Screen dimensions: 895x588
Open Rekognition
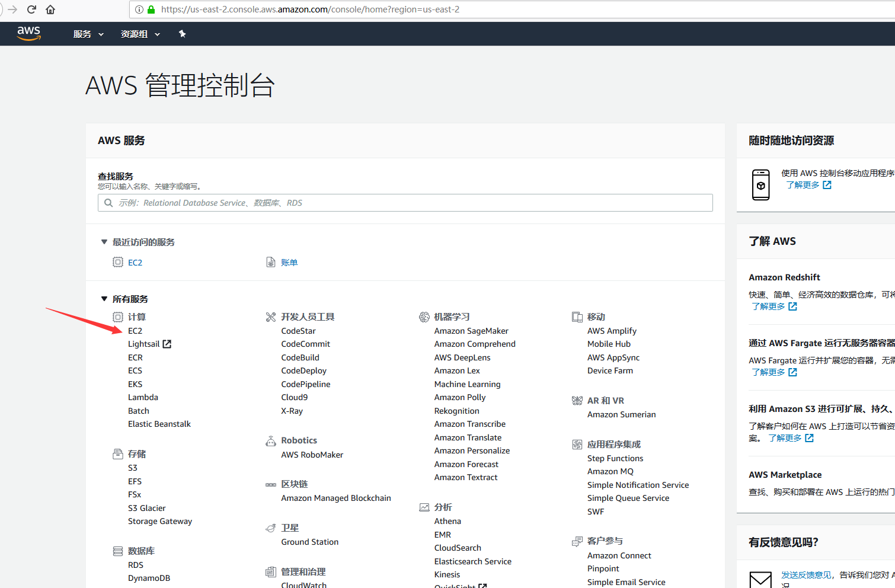click(457, 411)
